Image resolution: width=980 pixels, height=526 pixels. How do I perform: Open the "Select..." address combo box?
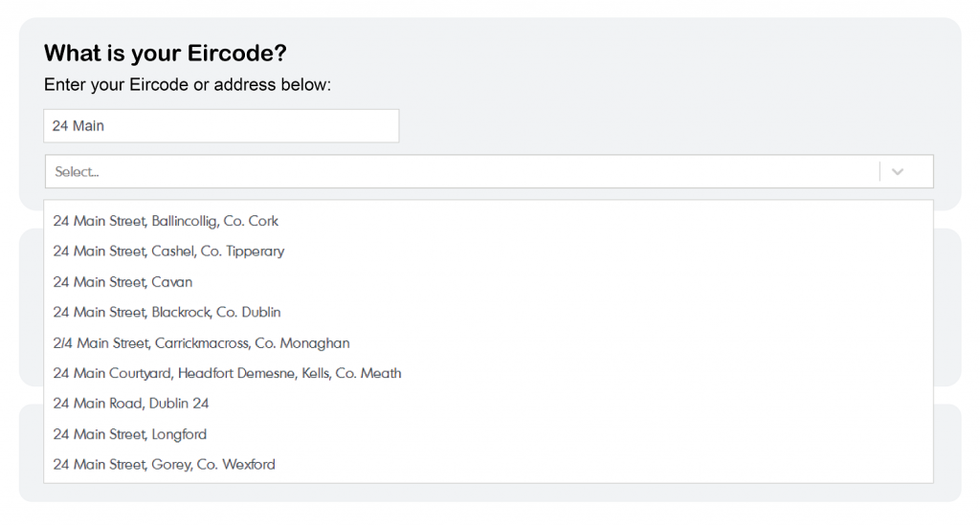pyautogui.click(x=459, y=172)
